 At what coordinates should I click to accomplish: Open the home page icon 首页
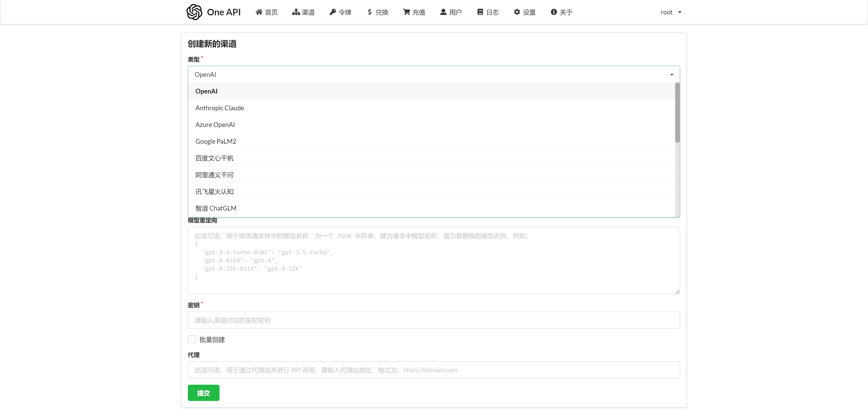point(259,12)
